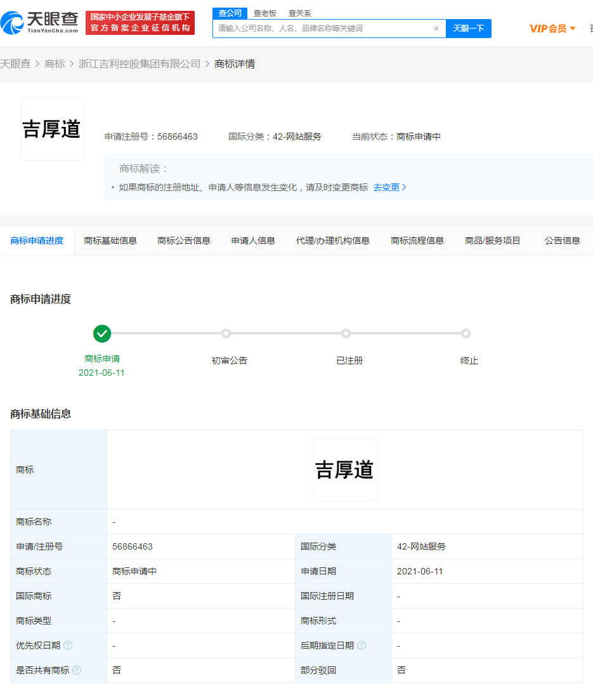Click the green check on 商标申请 step
The image size is (593, 700).
point(102,333)
